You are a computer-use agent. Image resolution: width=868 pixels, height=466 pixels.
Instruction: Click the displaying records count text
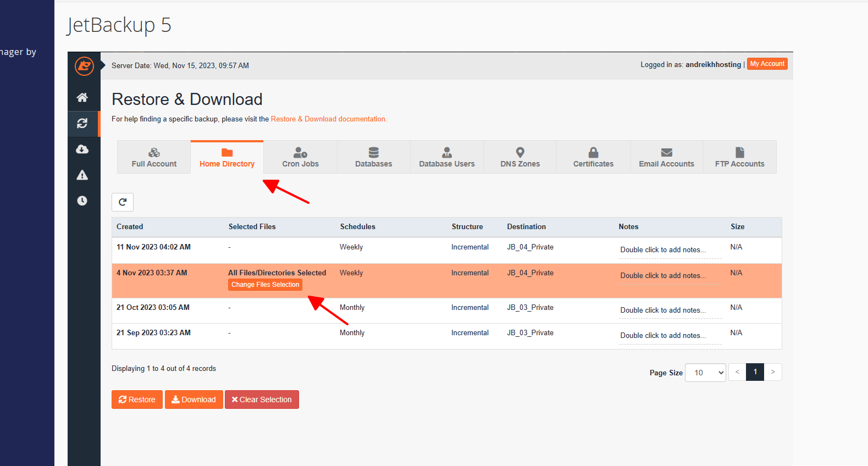click(164, 369)
